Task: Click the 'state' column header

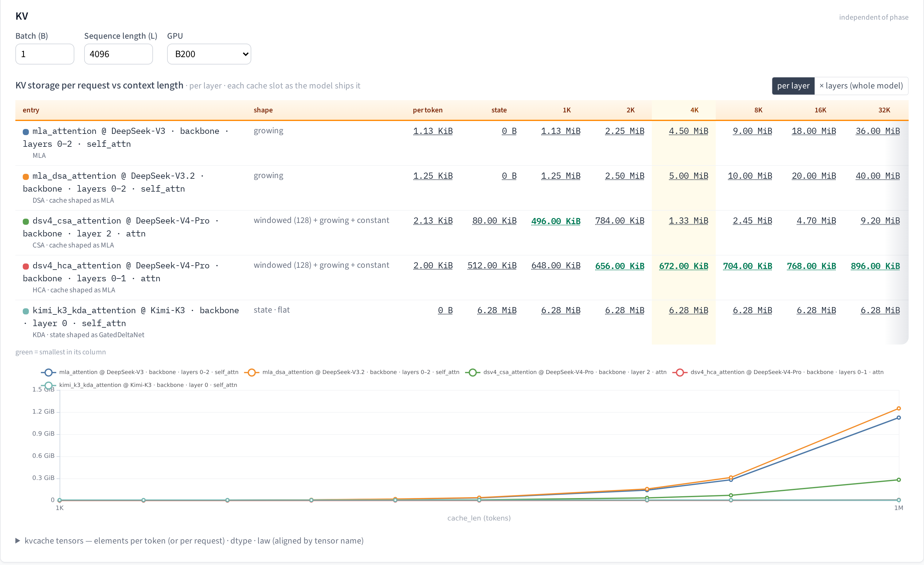Action: point(499,110)
